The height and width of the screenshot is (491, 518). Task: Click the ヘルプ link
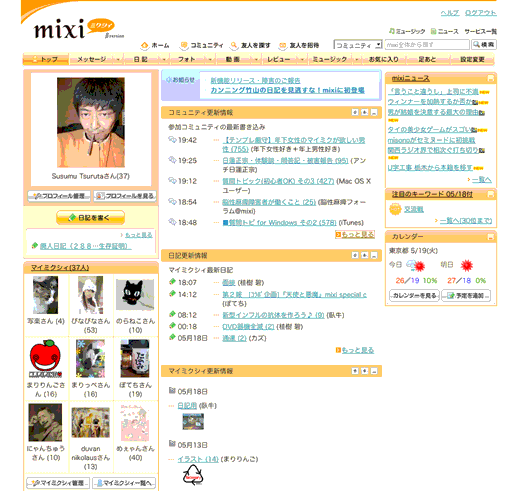[450, 13]
